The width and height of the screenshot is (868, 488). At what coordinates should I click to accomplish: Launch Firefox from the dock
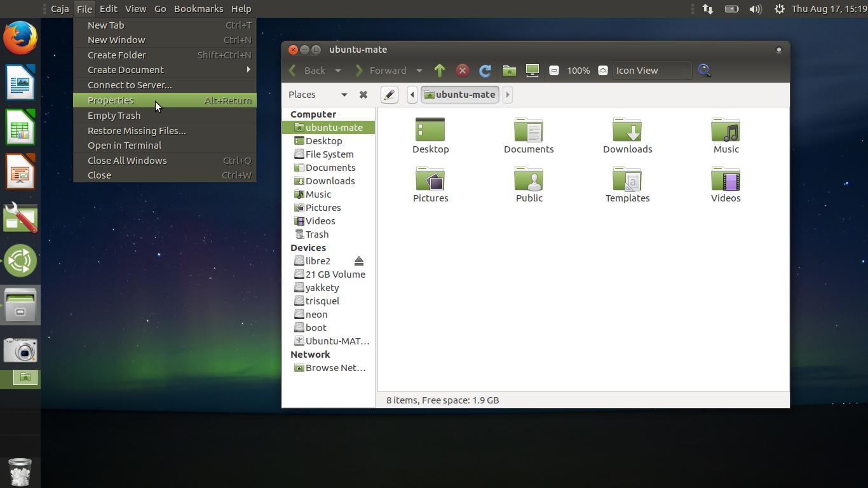point(20,37)
